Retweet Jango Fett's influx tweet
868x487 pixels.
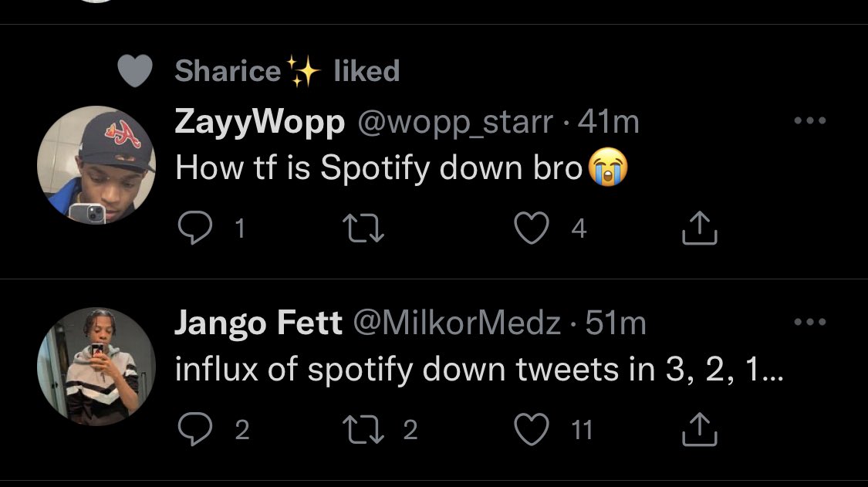[x=361, y=429]
